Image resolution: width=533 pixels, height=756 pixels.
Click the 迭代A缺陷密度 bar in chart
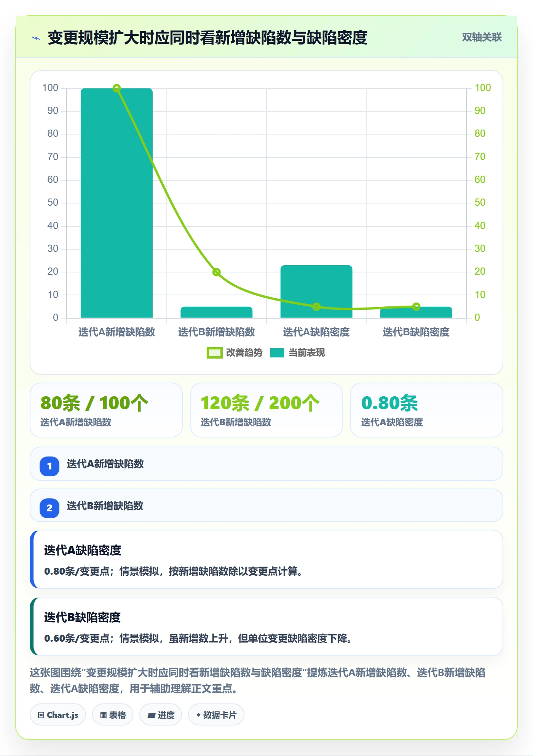click(x=316, y=292)
